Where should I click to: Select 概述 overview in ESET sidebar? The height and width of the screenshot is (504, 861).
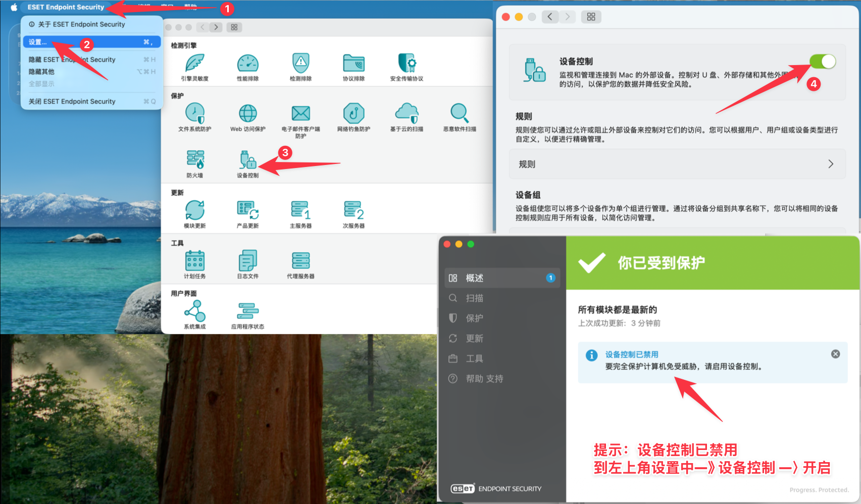coord(502,278)
